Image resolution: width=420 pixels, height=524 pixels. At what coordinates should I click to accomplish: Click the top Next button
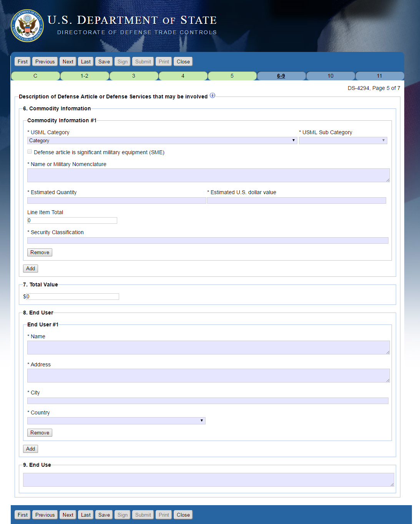point(68,62)
